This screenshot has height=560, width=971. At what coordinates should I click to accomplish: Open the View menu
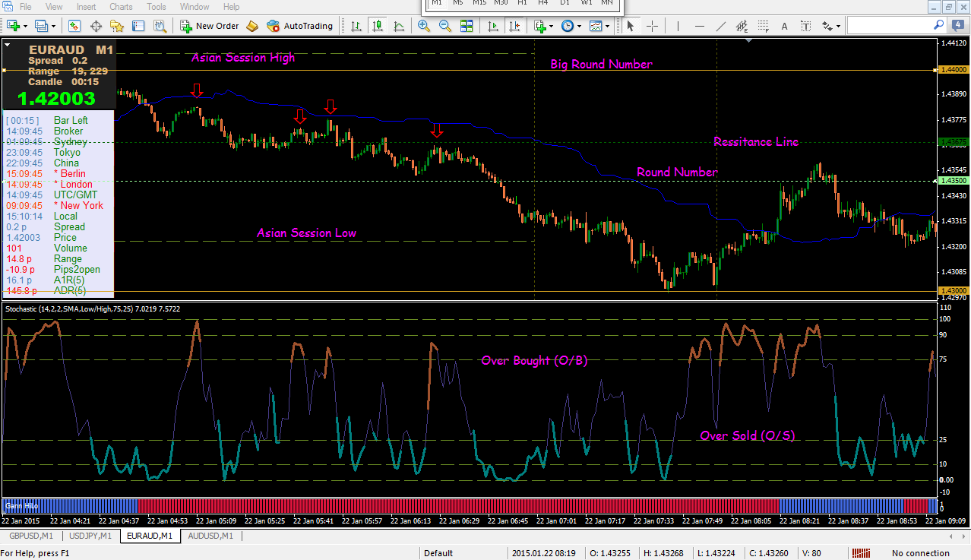(54, 7)
